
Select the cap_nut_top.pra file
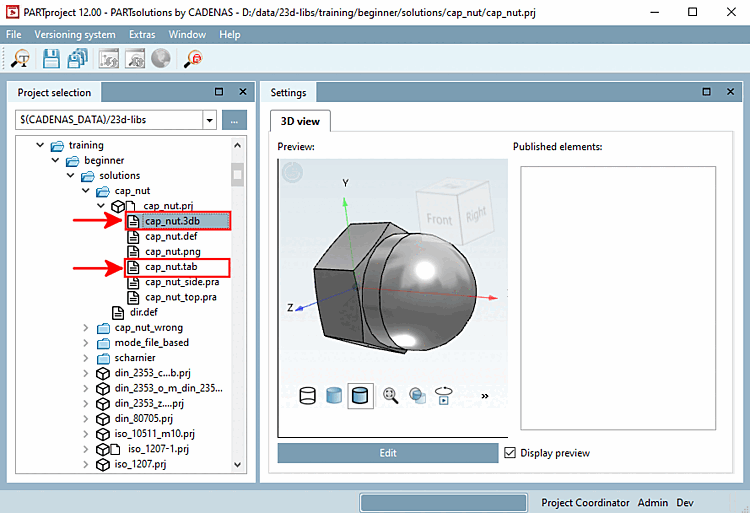click(181, 297)
